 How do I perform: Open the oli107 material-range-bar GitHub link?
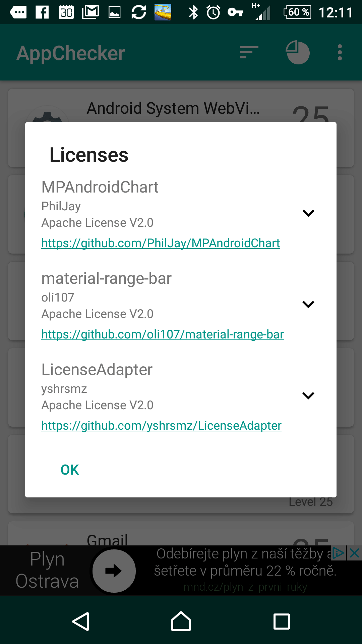tap(163, 334)
